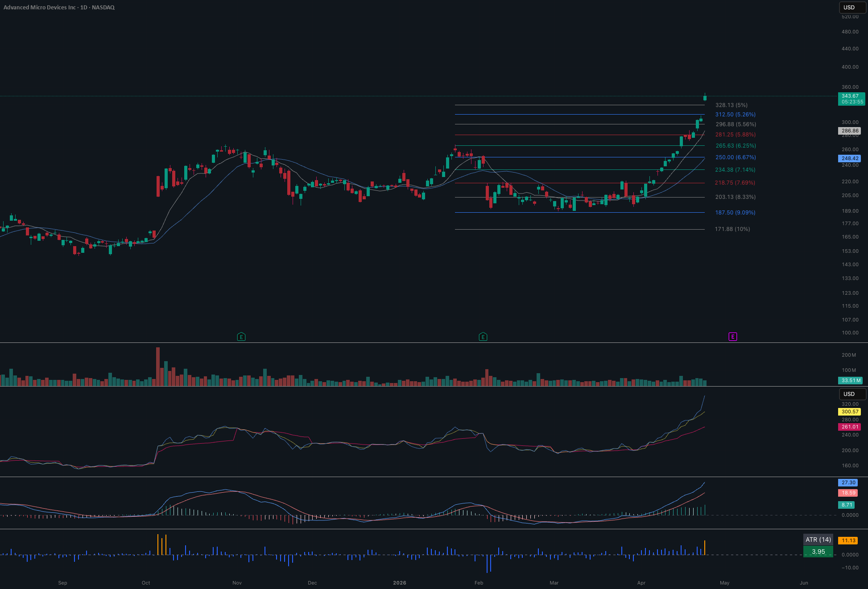Select the 281.25 (5.88%) level label
The width and height of the screenshot is (868, 589).
(736, 135)
